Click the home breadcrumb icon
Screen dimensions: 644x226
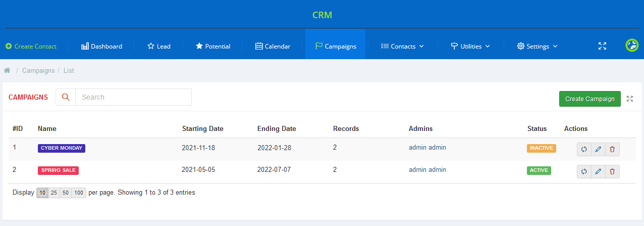pos(7,70)
